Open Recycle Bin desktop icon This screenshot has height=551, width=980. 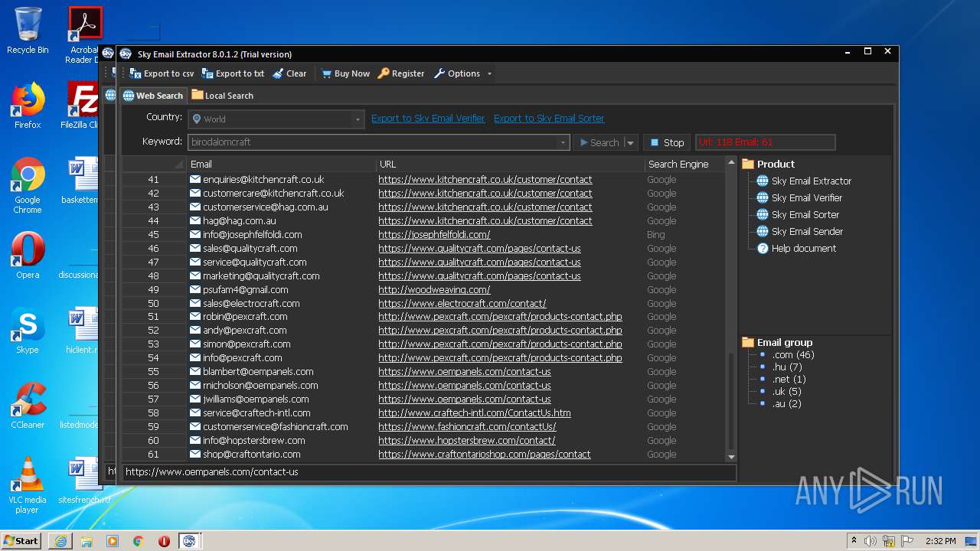tap(28, 31)
